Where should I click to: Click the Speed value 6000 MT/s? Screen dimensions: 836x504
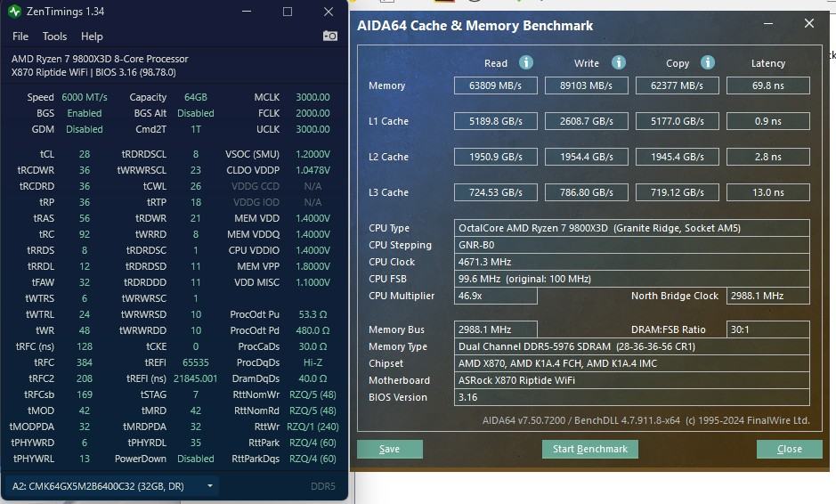pos(85,97)
